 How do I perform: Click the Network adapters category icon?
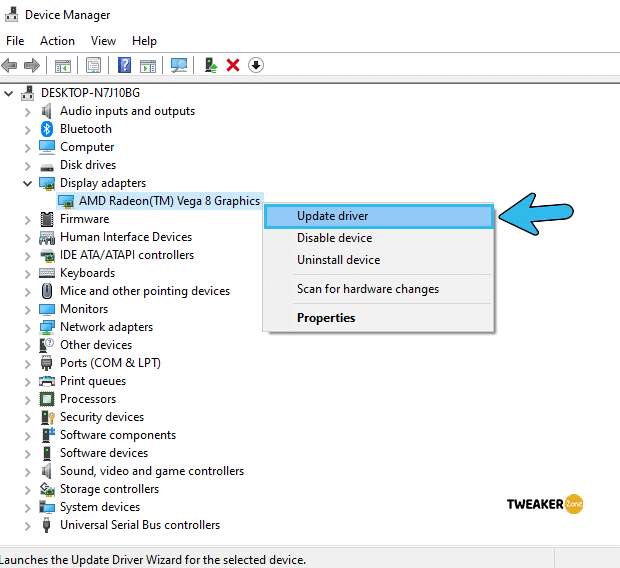47,327
